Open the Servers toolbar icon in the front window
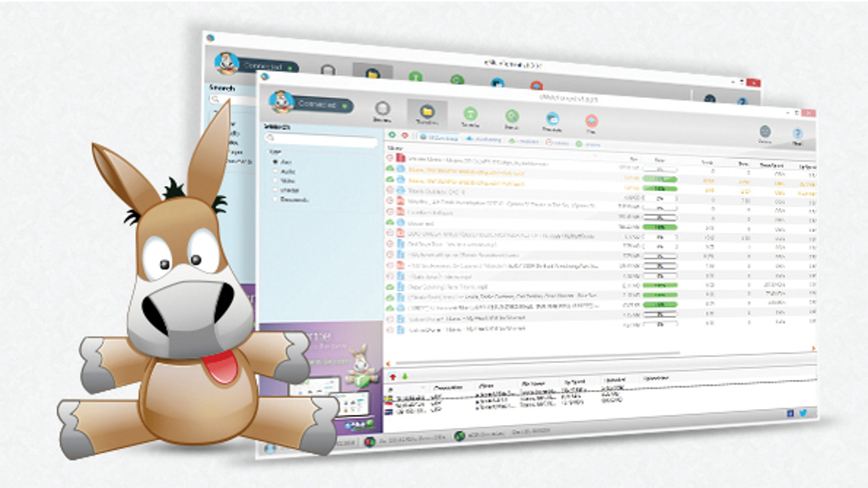The height and width of the screenshot is (488, 868). coord(382,109)
